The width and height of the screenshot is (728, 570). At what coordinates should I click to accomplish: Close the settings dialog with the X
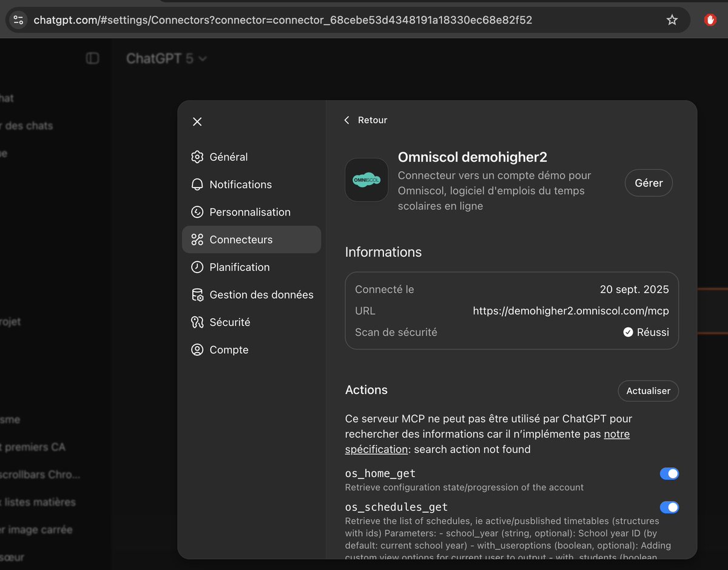197,121
